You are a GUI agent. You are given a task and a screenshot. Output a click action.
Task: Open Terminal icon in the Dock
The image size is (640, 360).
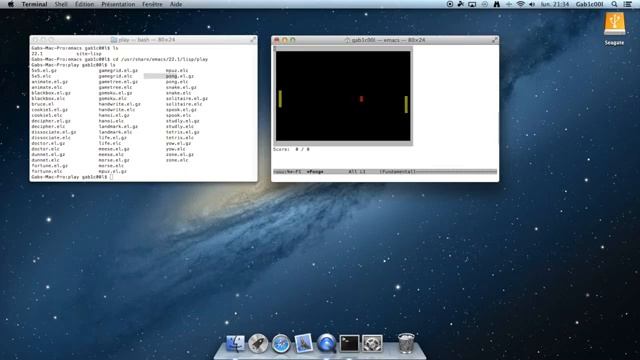349,343
